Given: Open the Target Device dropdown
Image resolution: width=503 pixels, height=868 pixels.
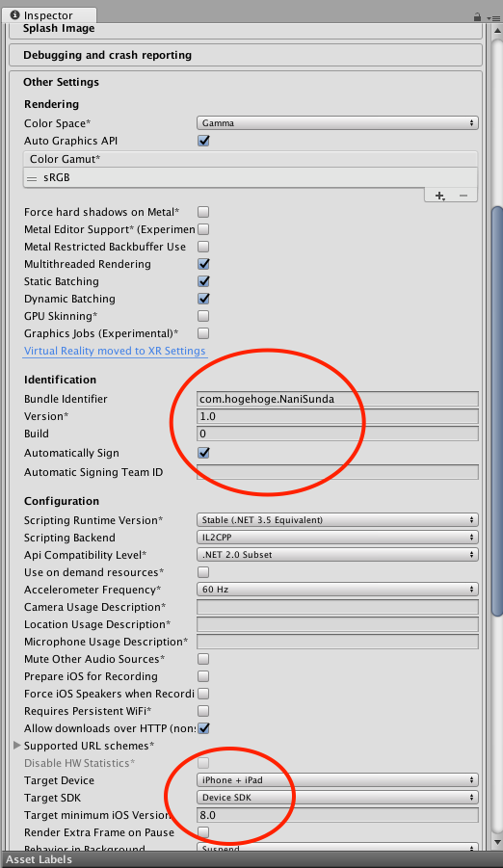Looking at the screenshot, I should [337, 780].
